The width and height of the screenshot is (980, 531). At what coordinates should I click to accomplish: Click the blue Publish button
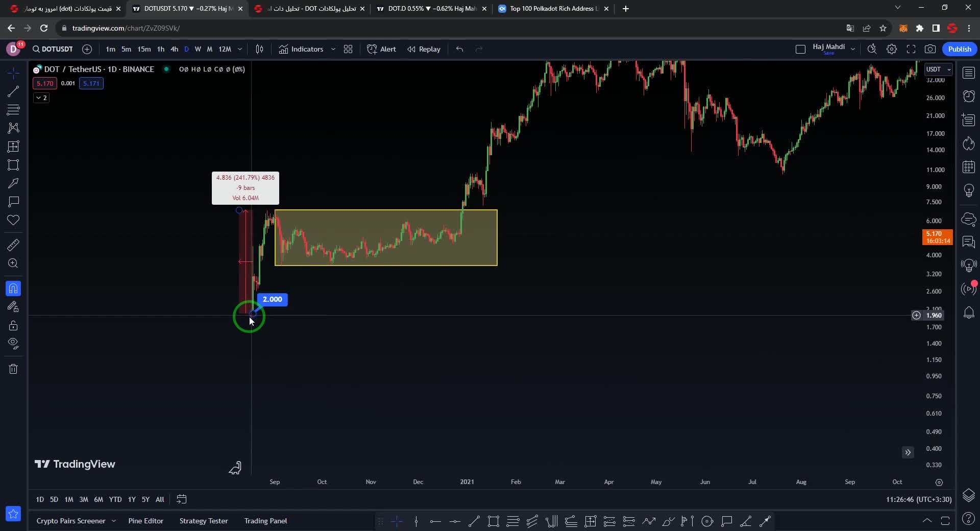(x=959, y=49)
